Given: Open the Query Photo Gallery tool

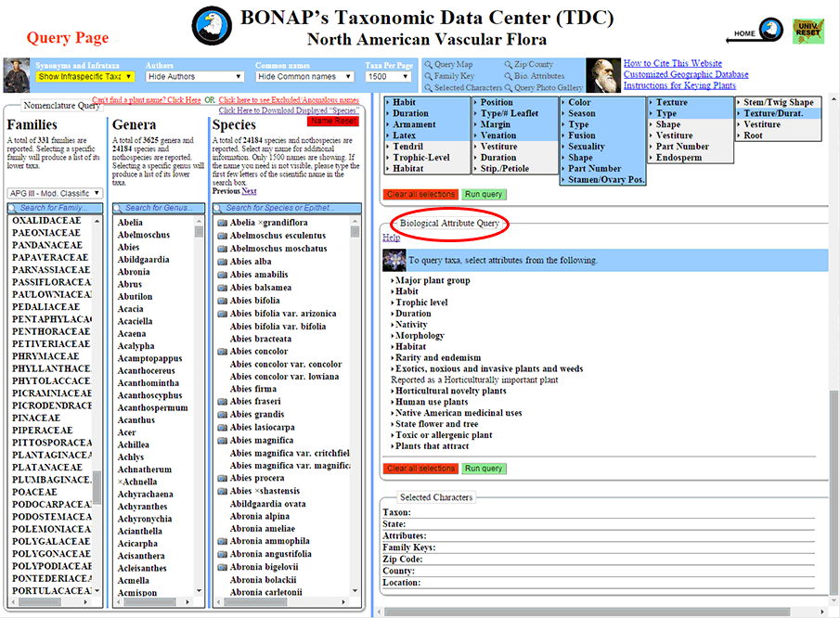Looking at the screenshot, I should coord(543,88).
